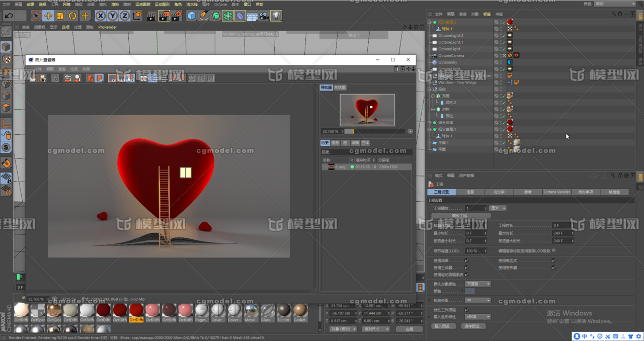The image size is (644, 341).
Task: Click the AB compare icon in Picture Viewer
Action: click(x=144, y=78)
